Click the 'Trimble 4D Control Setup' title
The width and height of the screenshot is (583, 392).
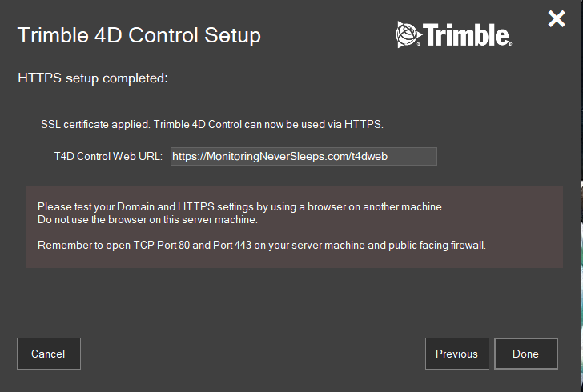point(139,36)
